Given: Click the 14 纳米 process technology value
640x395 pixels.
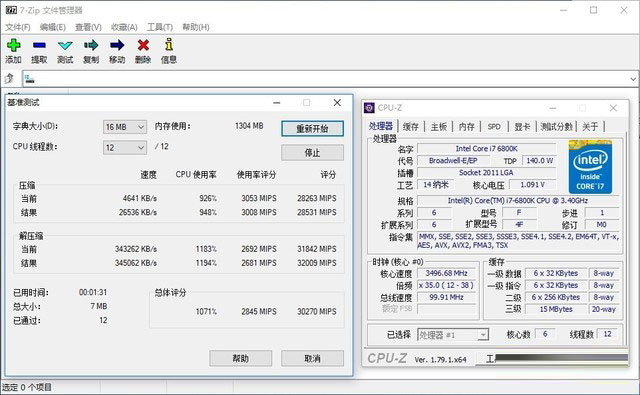Looking at the screenshot, I should tap(436, 185).
